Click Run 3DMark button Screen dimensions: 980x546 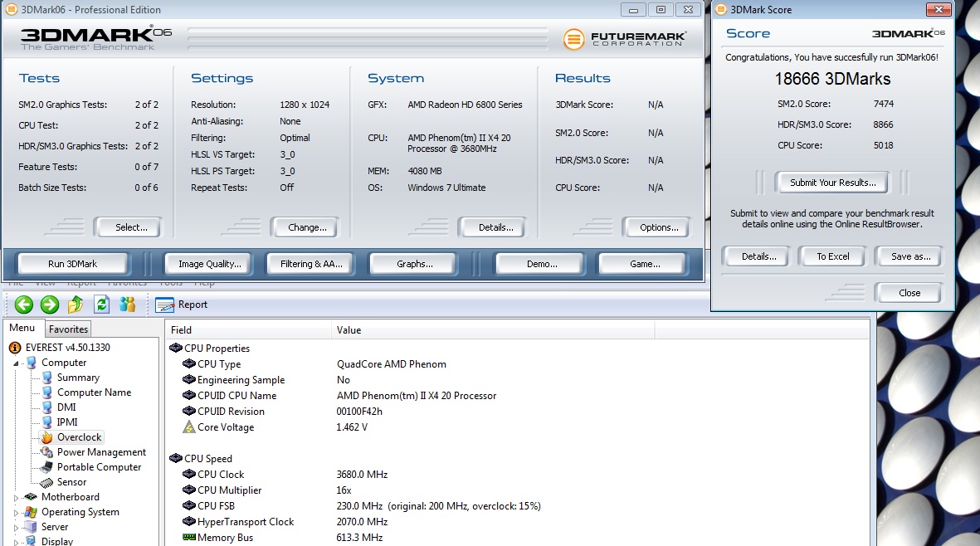click(72, 264)
